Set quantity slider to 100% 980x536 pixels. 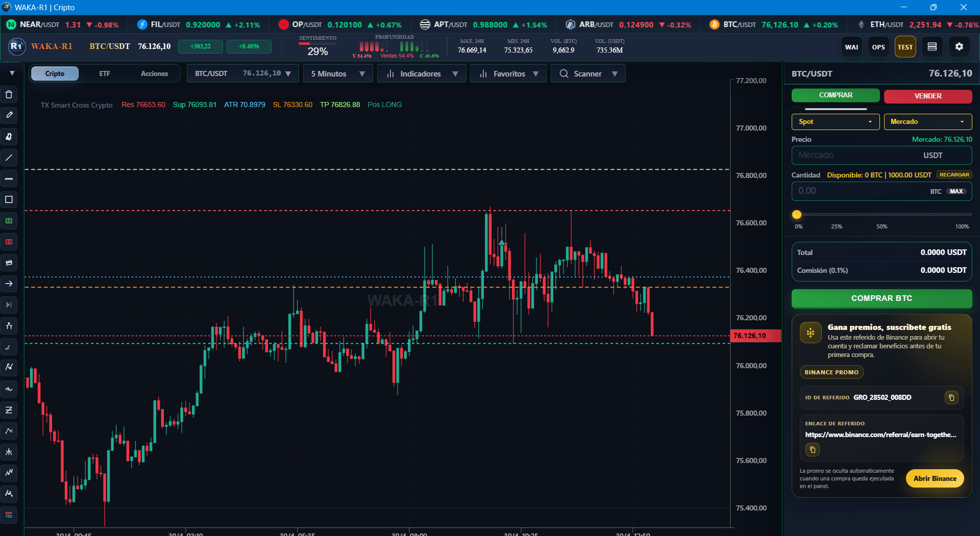(x=962, y=226)
